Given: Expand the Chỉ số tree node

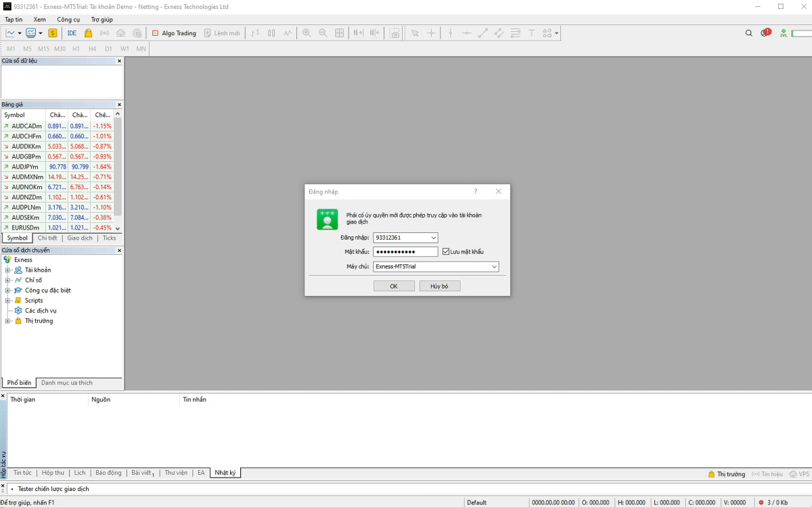Looking at the screenshot, I should coord(8,280).
